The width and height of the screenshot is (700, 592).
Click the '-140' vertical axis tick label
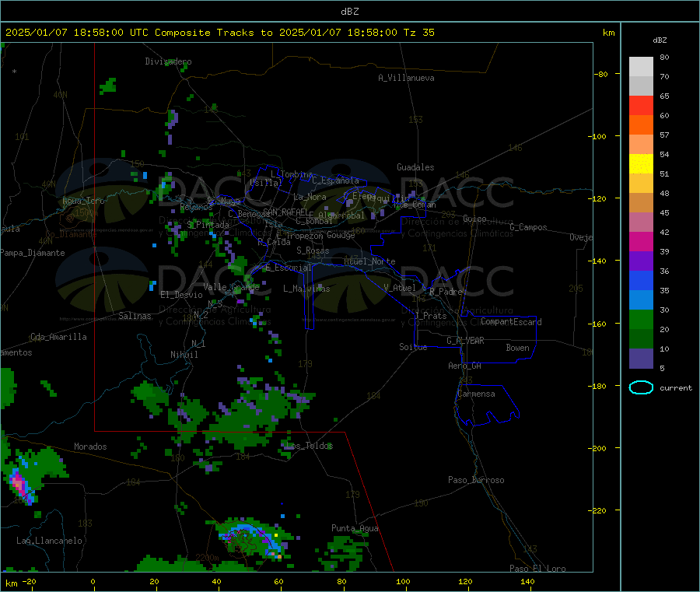pyautogui.click(x=599, y=261)
